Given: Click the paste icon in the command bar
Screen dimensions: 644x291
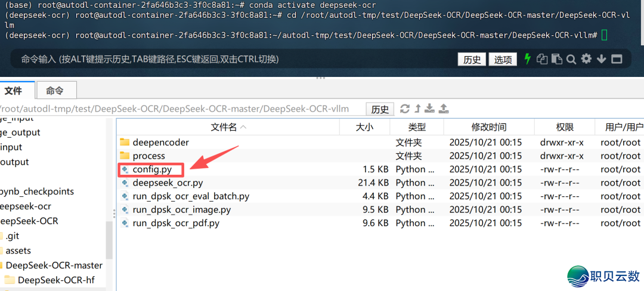Looking at the screenshot, I should [556, 59].
